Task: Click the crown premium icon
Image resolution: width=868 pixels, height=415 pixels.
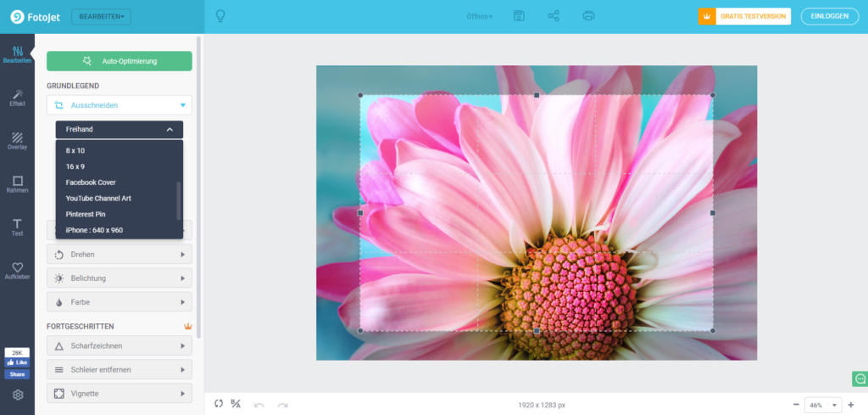Action: click(707, 17)
